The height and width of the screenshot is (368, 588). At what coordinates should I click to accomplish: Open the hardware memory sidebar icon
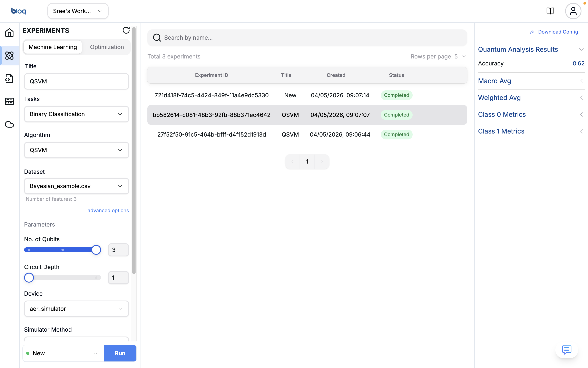tap(9, 101)
